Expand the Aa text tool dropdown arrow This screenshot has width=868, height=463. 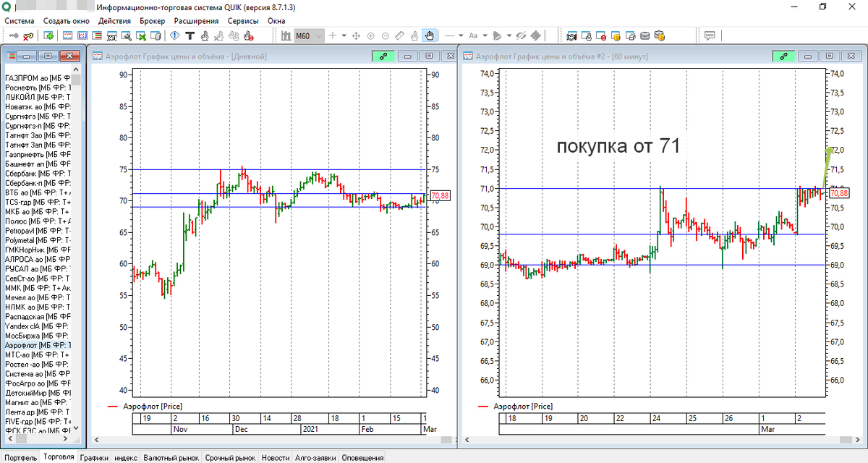485,35
